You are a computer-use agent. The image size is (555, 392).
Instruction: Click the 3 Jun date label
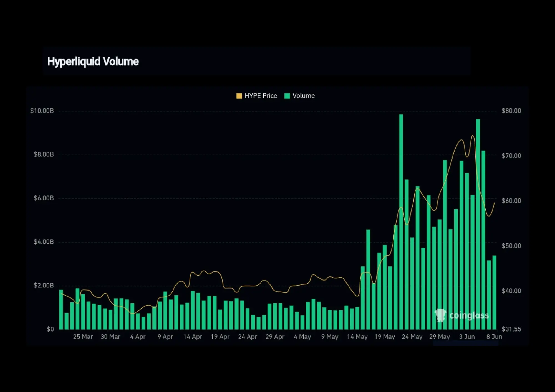(467, 337)
